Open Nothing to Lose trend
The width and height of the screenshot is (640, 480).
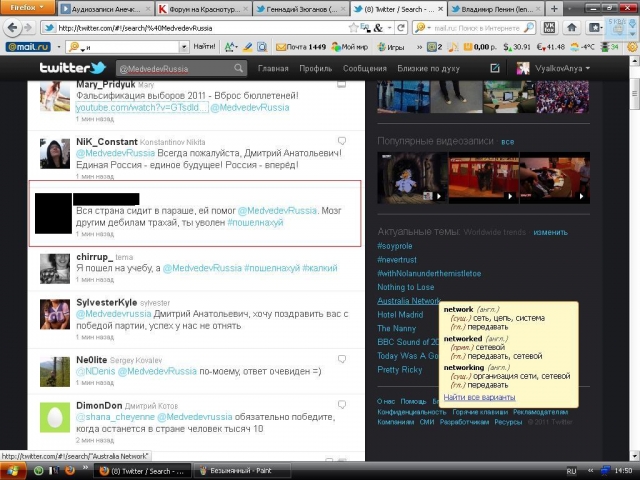click(406, 287)
